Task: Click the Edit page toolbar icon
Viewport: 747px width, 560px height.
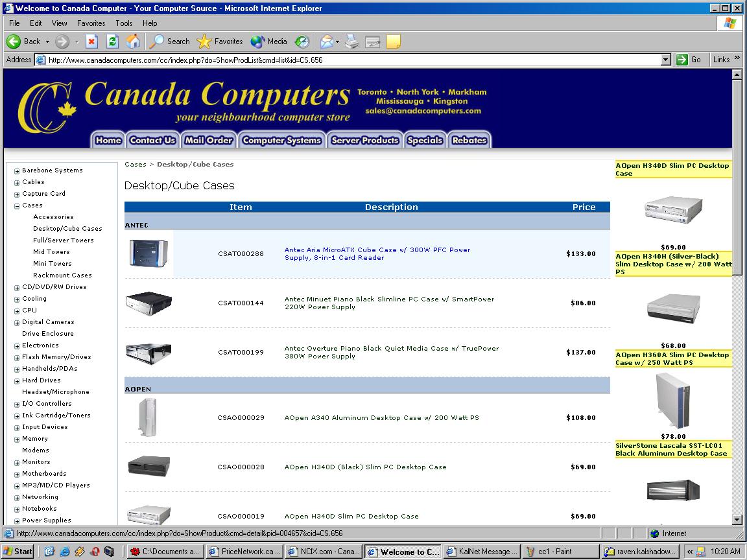Action: tap(373, 41)
